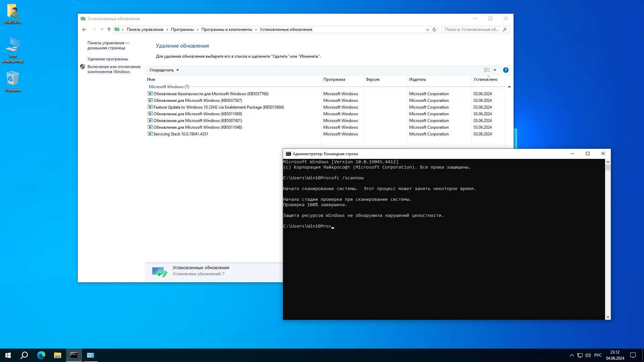Sort by the Издатель column header

click(x=417, y=79)
